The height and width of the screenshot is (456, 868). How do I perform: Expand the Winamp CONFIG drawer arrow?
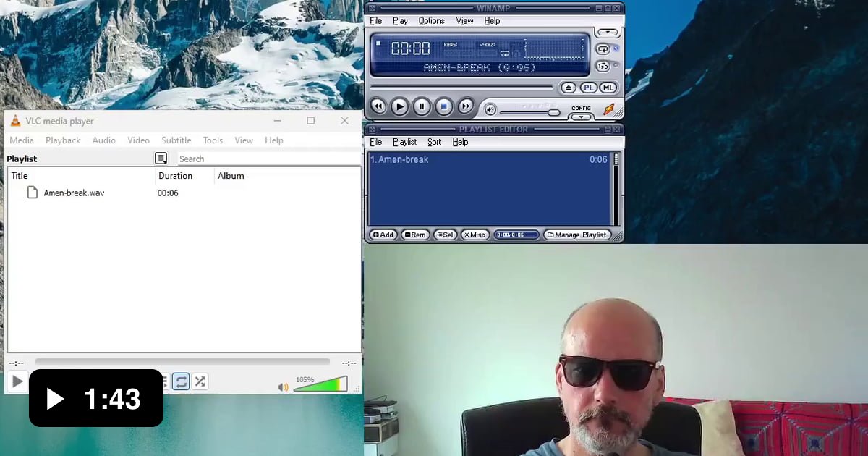[581, 117]
